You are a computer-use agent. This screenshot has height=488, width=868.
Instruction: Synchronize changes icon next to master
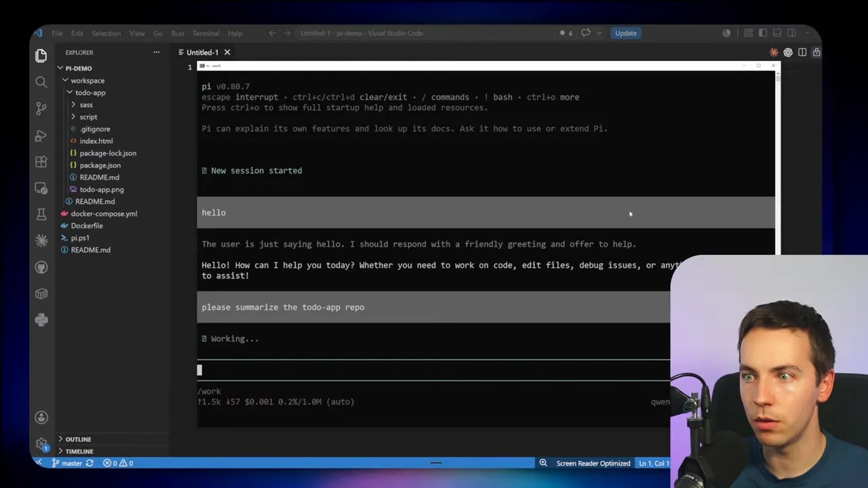click(x=90, y=464)
